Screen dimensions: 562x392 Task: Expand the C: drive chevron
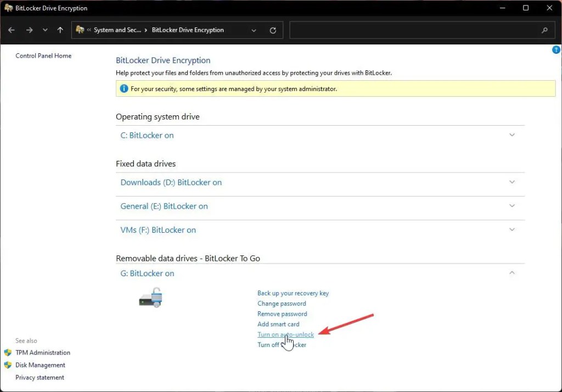coord(512,135)
